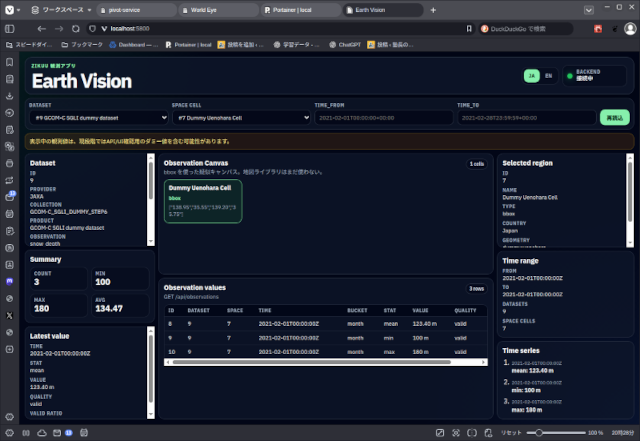Open the SPACE CELL dropdown

240,118
